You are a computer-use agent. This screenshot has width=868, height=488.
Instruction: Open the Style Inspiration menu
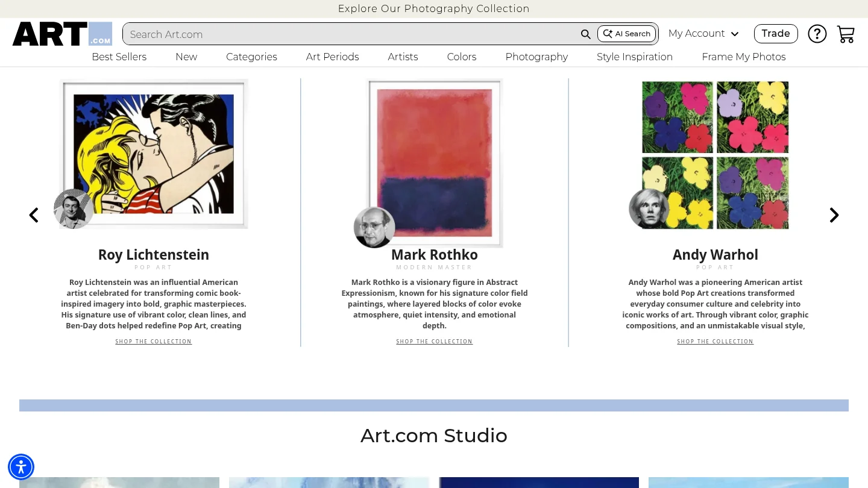635,57
